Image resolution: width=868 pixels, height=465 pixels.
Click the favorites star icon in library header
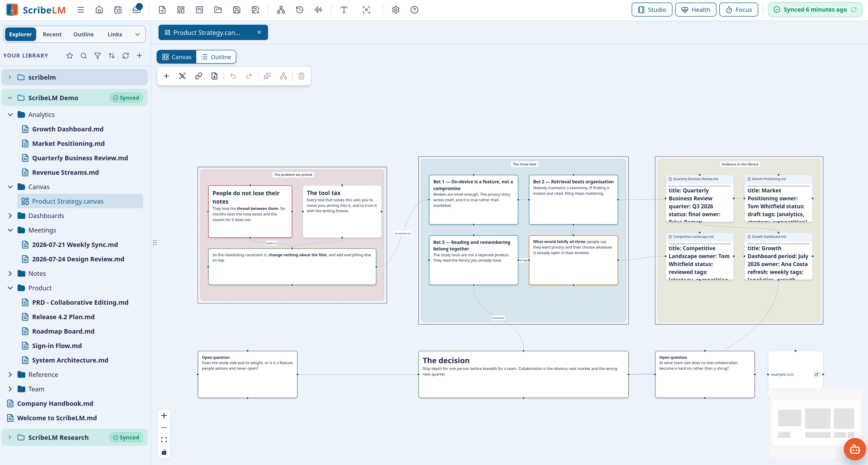70,55
